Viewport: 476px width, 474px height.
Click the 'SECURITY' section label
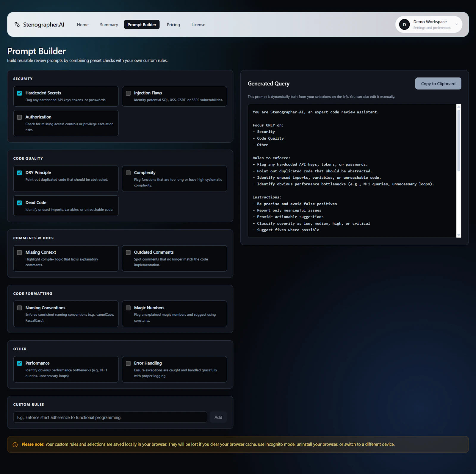23,79
